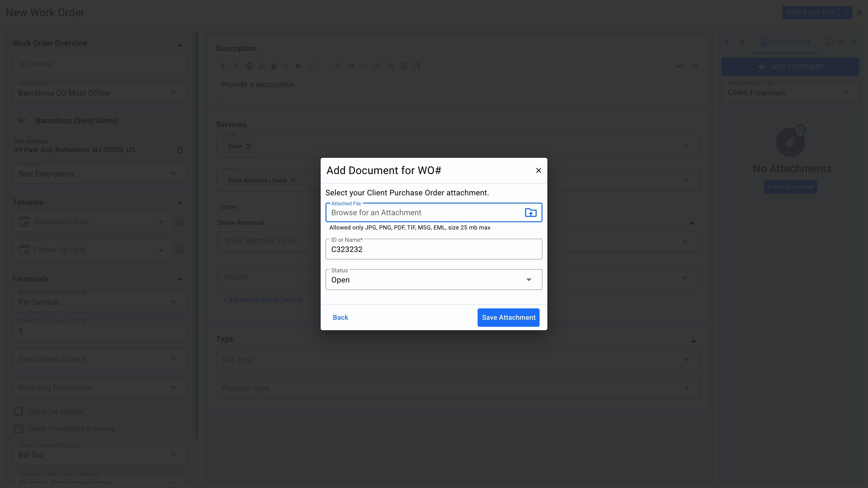The image size is (868, 488).
Task: Click the Generation Date info icon
Action: pos(180,222)
